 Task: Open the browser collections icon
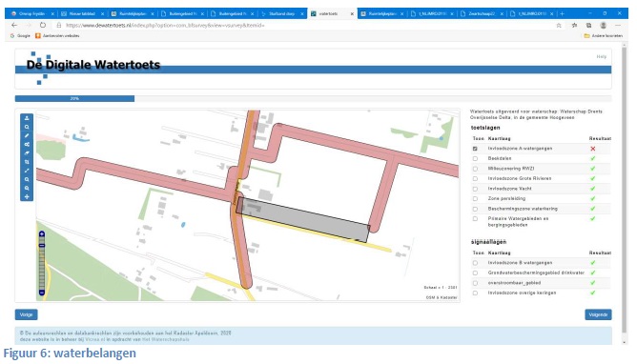[x=588, y=25]
